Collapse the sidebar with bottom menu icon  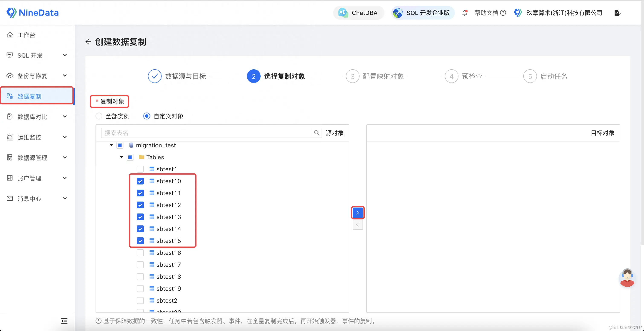pos(64,321)
